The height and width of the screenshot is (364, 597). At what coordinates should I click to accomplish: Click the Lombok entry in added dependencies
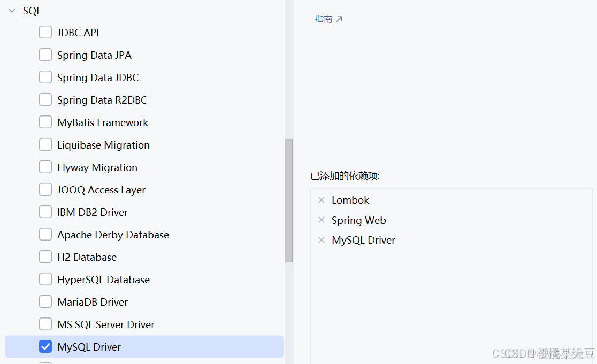350,200
